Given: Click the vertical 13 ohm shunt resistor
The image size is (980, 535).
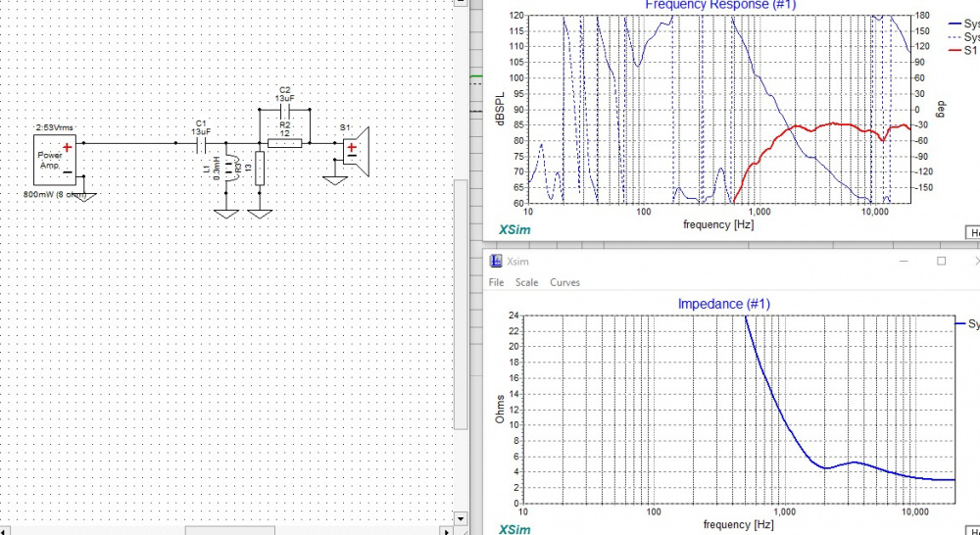Looking at the screenshot, I should [260, 168].
